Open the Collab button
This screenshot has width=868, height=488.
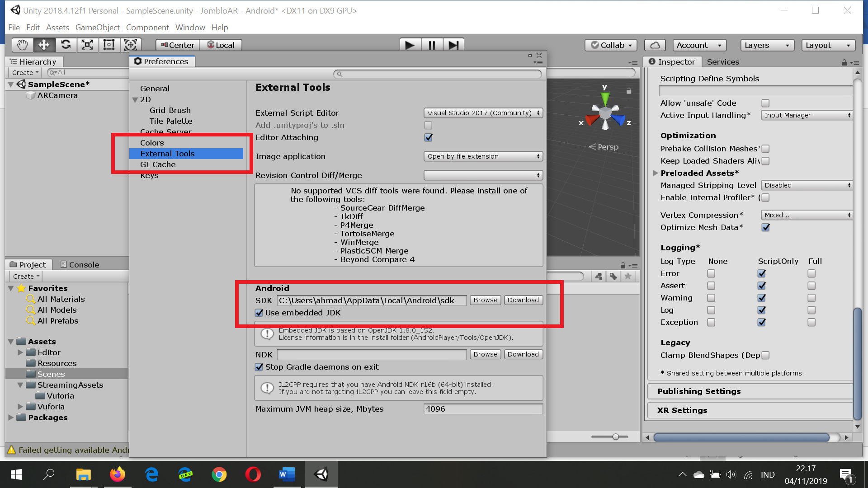[611, 45]
